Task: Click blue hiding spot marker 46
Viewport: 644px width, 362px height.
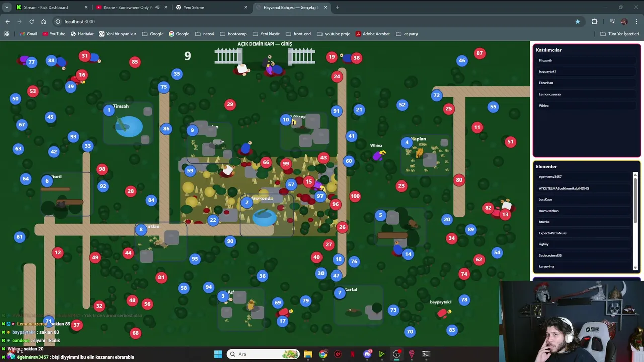Action: click(462, 60)
